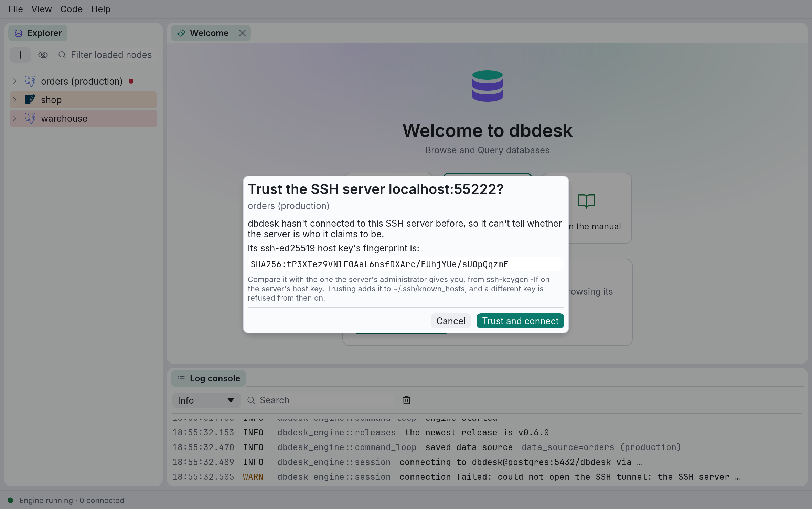Click the dbdesk database logo
812x509 pixels.
point(488,86)
